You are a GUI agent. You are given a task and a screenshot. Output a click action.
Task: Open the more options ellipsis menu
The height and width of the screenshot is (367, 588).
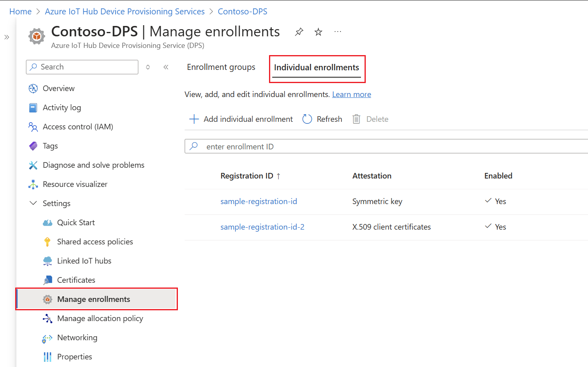[x=338, y=32]
